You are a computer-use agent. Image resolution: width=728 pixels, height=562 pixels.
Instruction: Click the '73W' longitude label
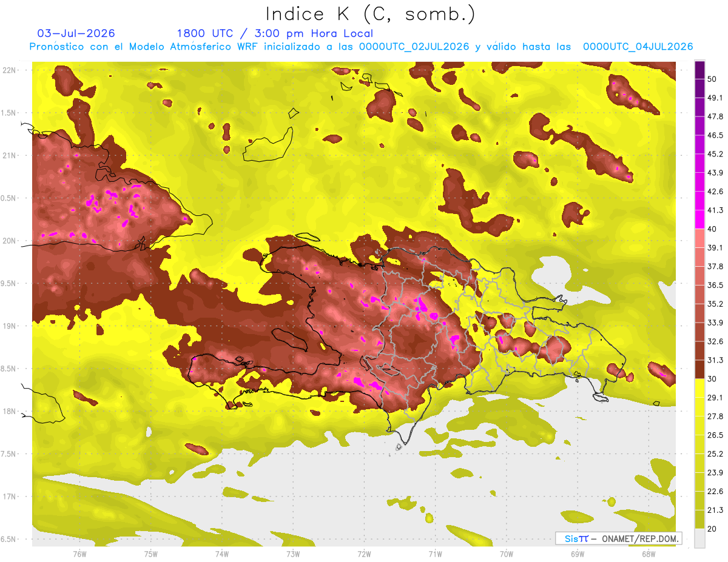[293, 554]
